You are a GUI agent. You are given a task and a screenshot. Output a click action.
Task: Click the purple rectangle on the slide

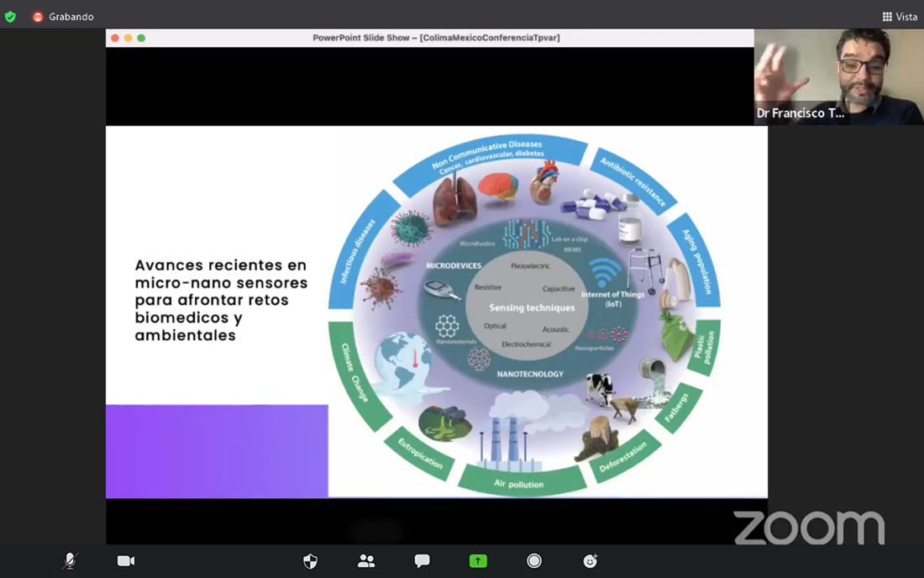217,451
